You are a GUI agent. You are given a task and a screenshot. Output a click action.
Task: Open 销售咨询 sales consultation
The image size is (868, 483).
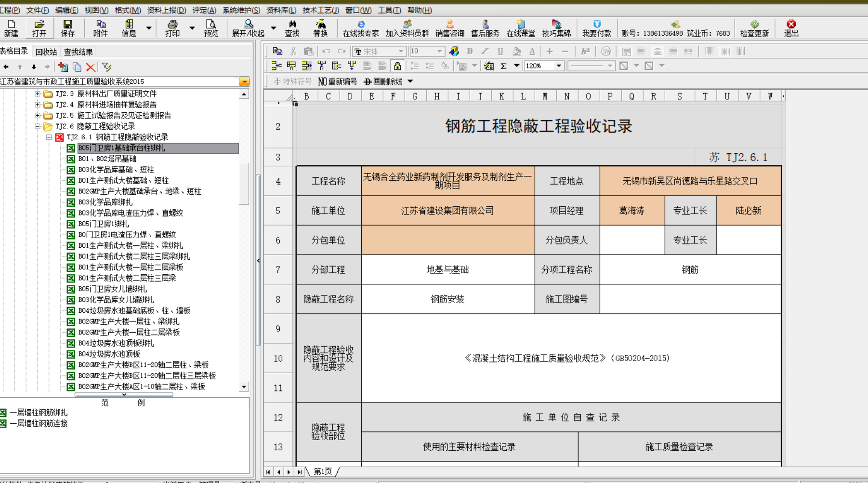coord(449,28)
